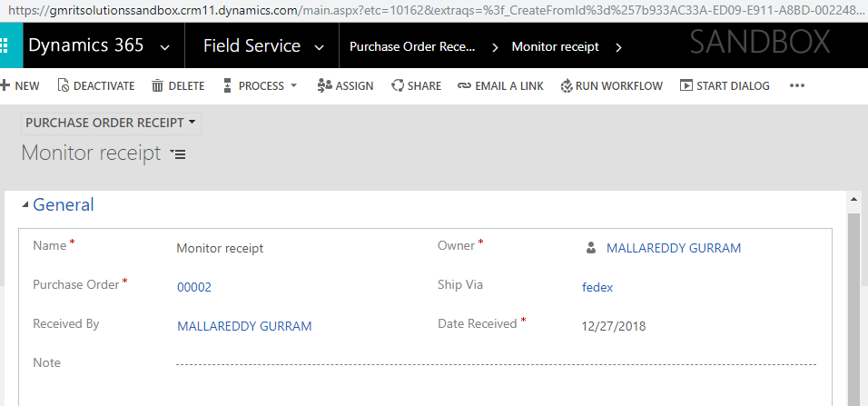
Task: Click the Share command icon
Action: point(398,86)
